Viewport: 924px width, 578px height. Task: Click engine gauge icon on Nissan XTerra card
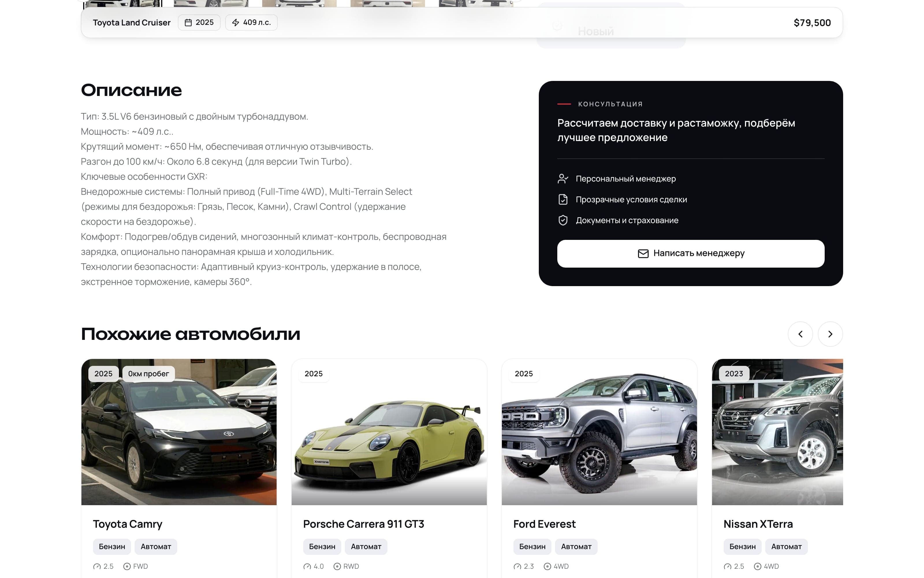click(x=727, y=566)
